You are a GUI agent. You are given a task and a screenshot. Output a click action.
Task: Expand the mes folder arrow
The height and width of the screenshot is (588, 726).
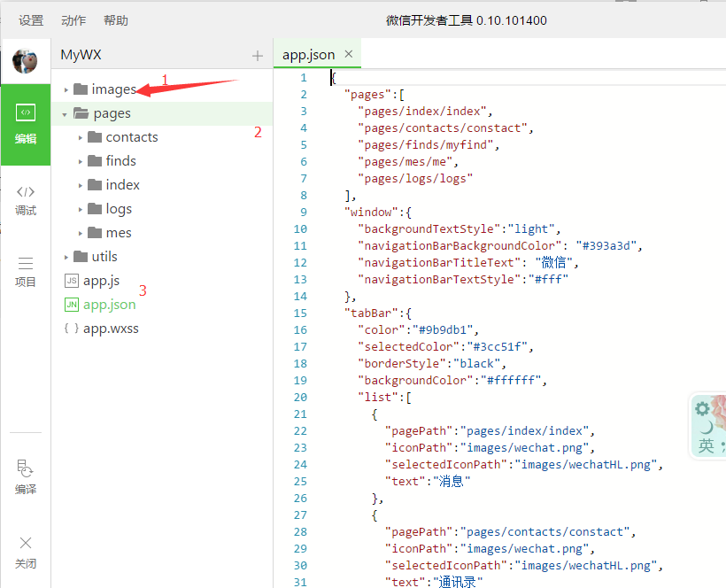(x=80, y=234)
